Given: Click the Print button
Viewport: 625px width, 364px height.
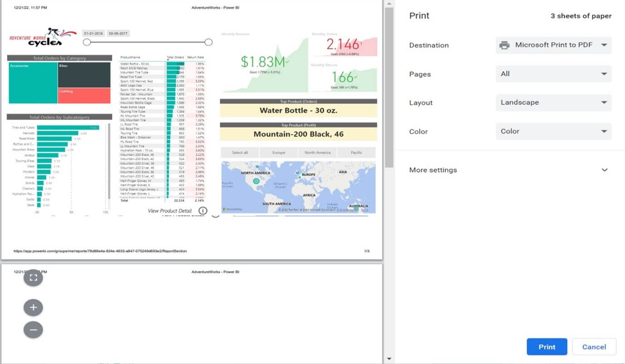Looking at the screenshot, I should (x=547, y=347).
